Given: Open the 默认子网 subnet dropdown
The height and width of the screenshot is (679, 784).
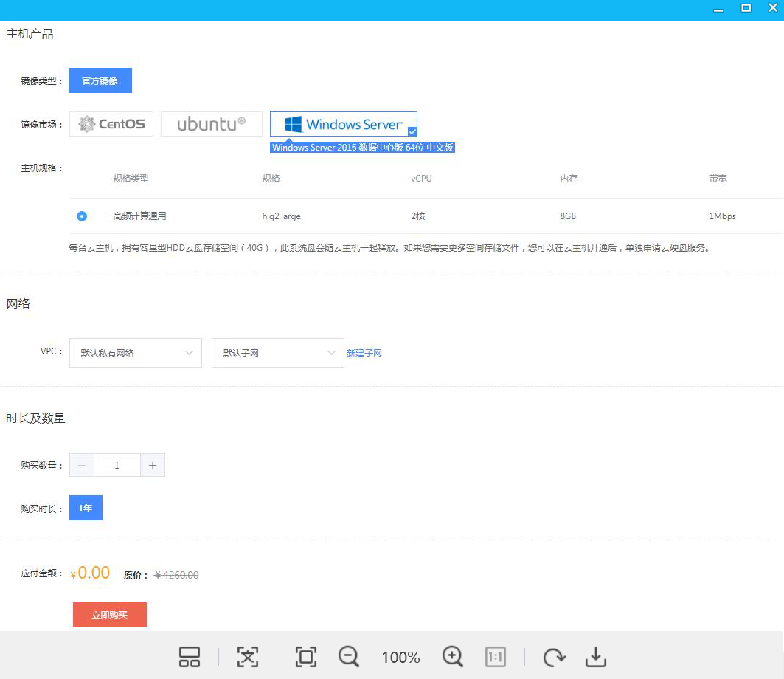Looking at the screenshot, I should (x=277, y=353).
